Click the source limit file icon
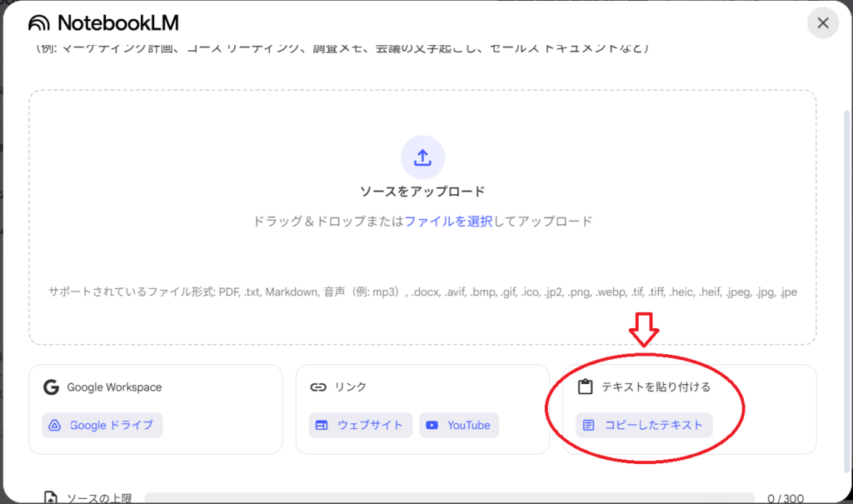The width and height of the screenshot is (853, 504). [x=51, y=498]
